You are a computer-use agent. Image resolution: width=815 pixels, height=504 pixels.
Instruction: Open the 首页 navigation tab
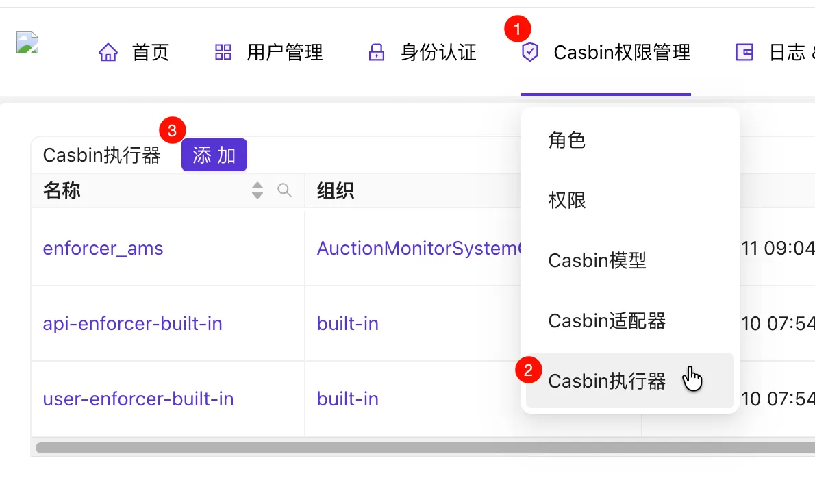[x=150, y=53]
